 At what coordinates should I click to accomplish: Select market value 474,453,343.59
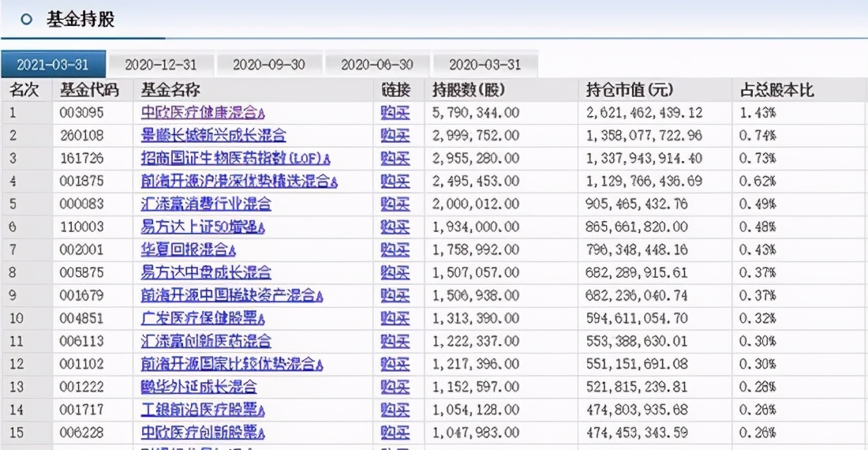[637, 433]
